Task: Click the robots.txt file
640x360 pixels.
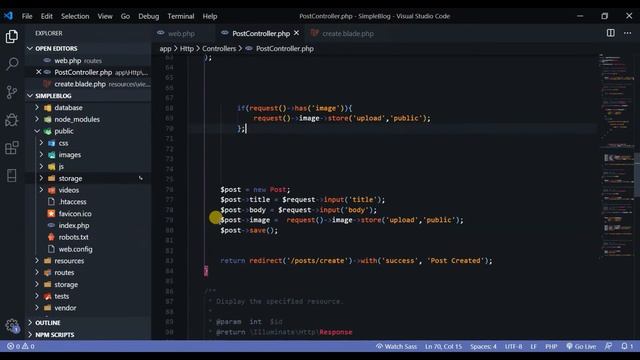Action: (73, 237)
